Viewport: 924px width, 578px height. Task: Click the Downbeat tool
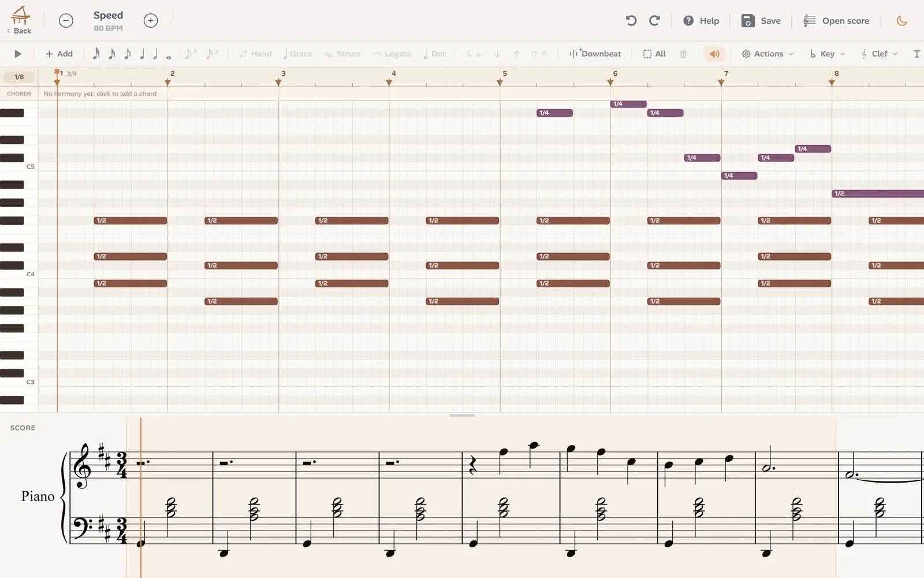click(x=595, y=54)
